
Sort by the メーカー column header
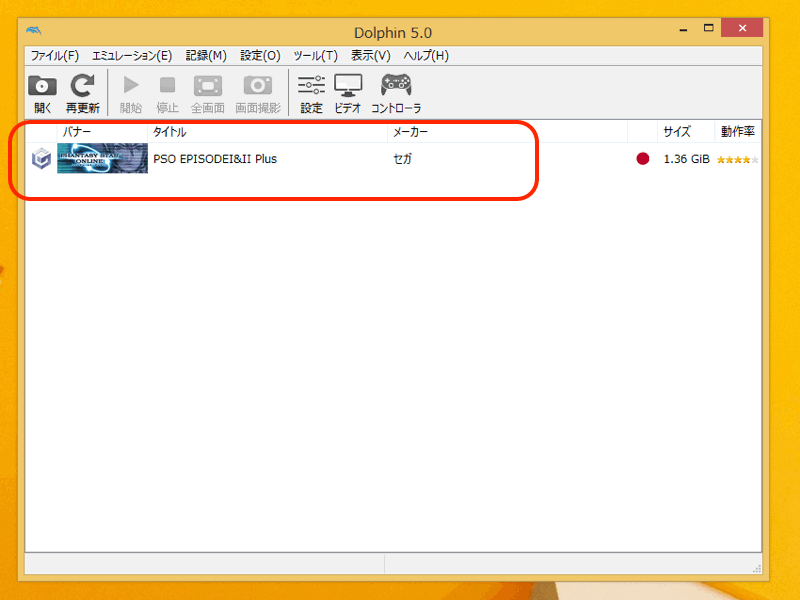point(507,132)
